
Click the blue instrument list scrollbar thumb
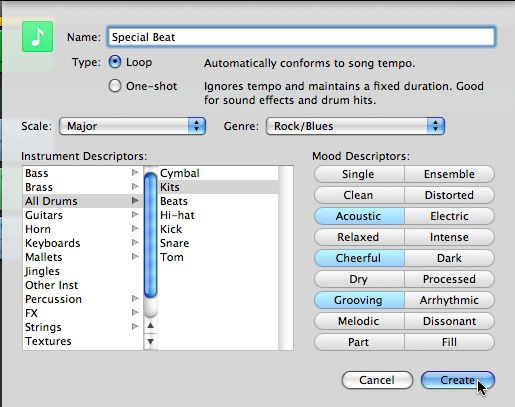click(151, 235)
